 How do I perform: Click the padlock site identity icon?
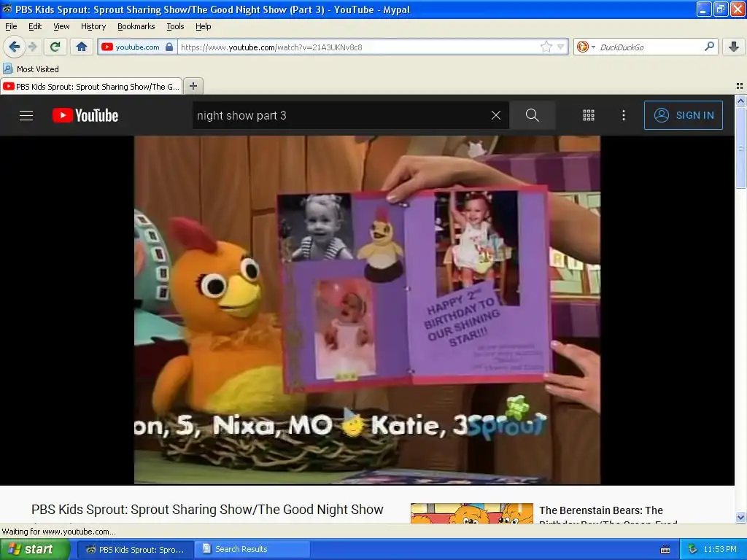click(169, 47)
